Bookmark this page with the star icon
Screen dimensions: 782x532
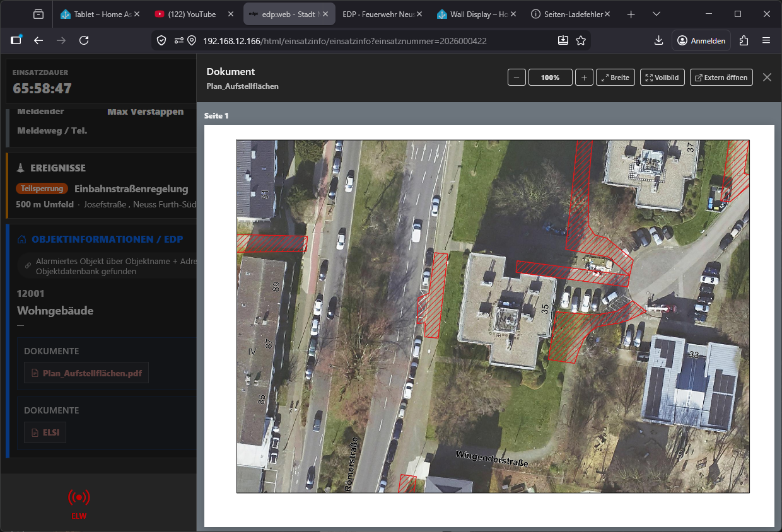click(x=581, y=40)
